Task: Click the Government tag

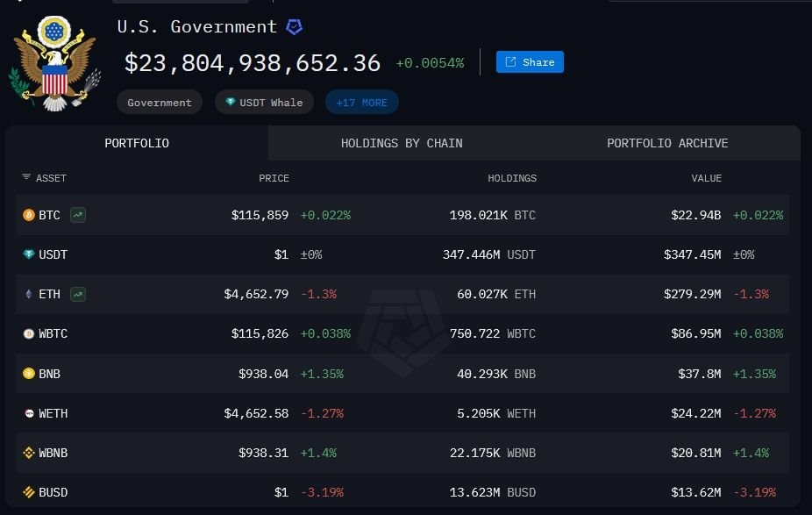Action: click(x=160, y=103)
